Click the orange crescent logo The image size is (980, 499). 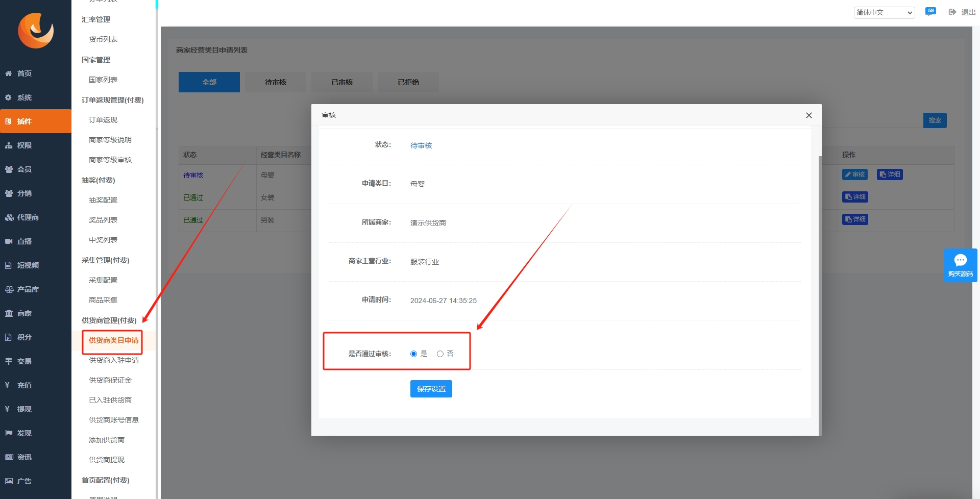(x=36, y=31)
